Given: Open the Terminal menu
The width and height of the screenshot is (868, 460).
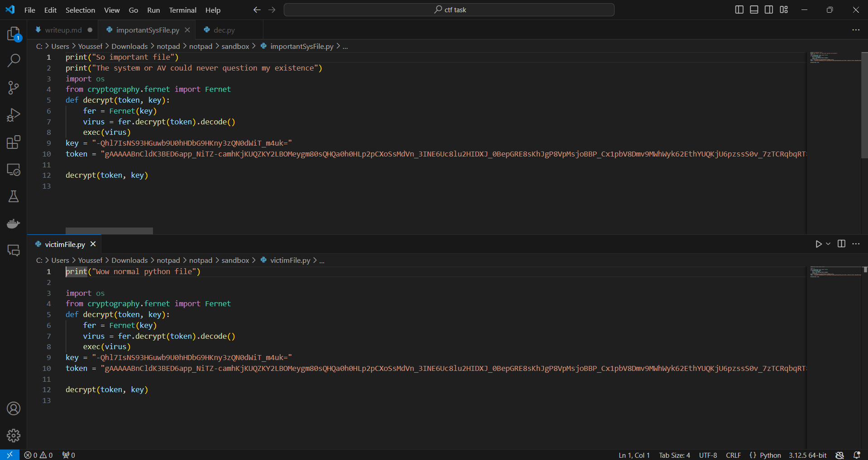Looking at the screenshot, I should [x=182, y=9].
